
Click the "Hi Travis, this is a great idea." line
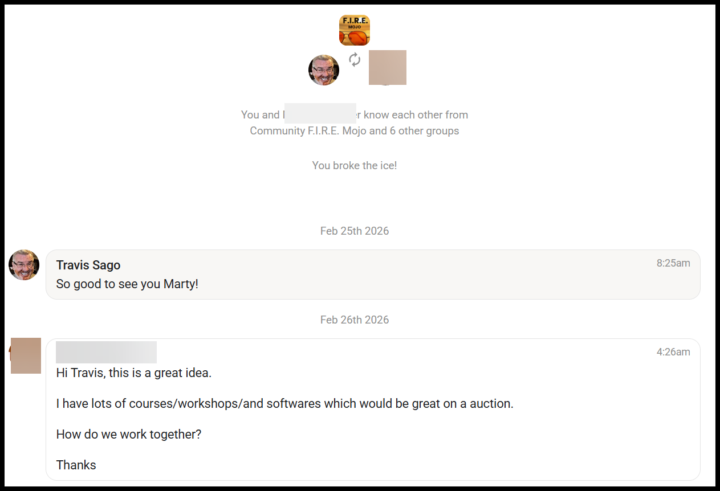[x=134, y=373]
